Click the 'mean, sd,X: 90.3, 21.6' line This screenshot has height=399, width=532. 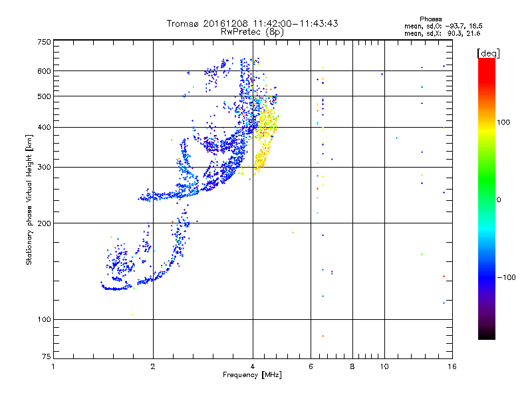click(x=442, y=33)
